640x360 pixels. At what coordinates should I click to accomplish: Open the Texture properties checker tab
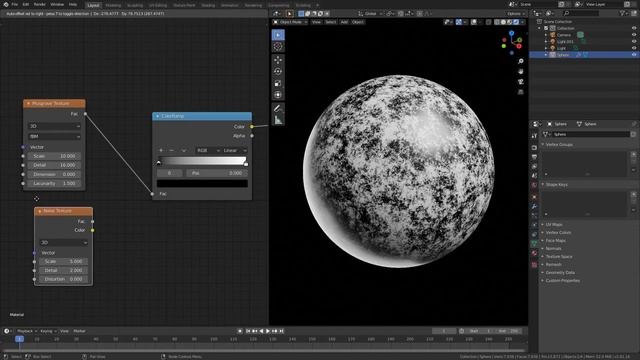click(x=534, y=264)
